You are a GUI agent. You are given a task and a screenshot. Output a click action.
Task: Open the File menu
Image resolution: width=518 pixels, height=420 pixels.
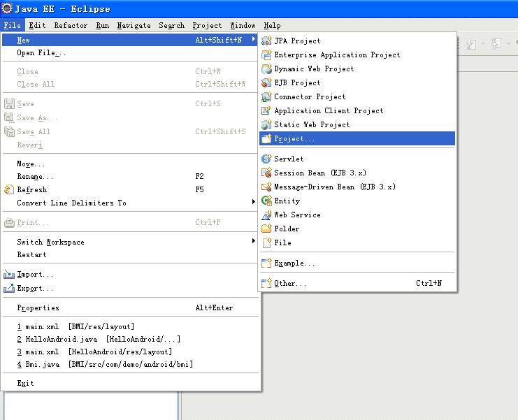pyautogui.click(x=12, y=25)
